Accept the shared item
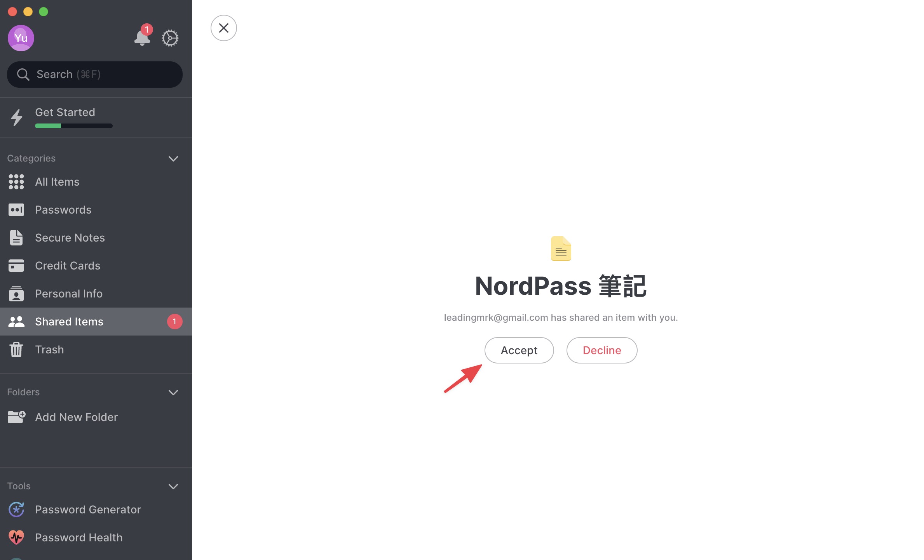The height and width of the screenshot is (560, 924). (x=519, y=350)
